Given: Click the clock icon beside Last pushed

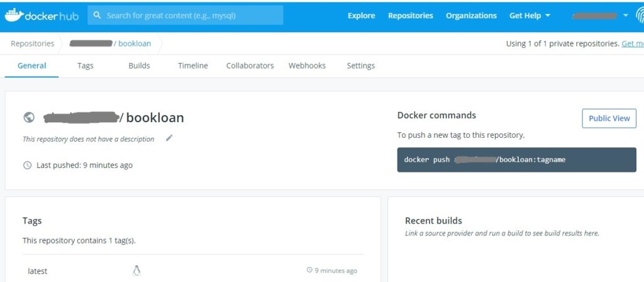Looking at the screenshot, I should [27, 166].
